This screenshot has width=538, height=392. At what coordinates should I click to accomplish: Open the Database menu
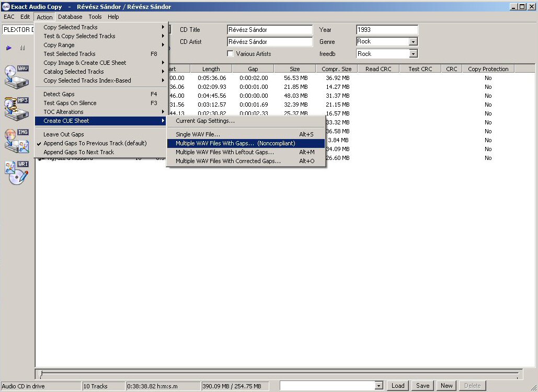pyautogui.click(x=70, y=17)
